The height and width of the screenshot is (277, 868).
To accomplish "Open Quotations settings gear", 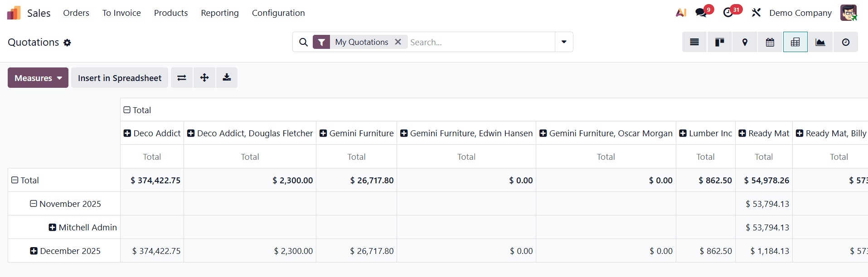I will tap(67, 43).
